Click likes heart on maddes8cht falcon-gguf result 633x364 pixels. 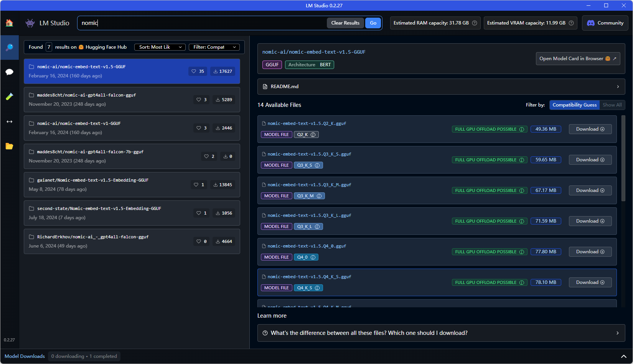tap(199, 100)
